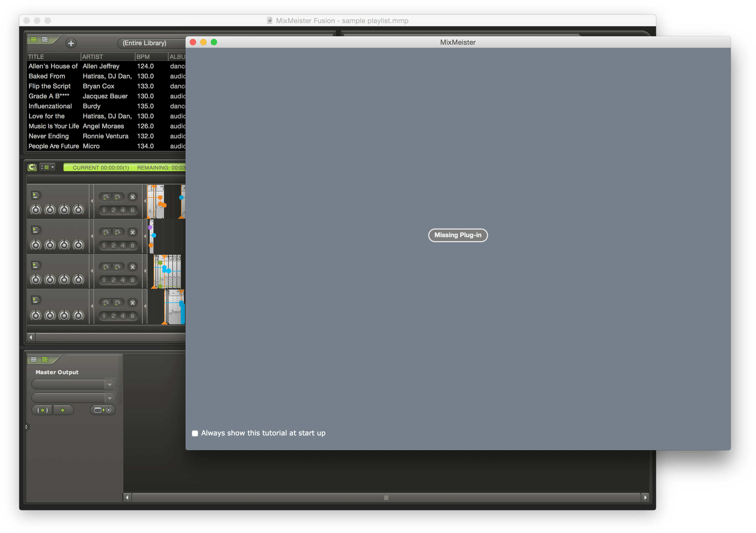Switch library panel to waveform view icon
The width and height of the screenshot is (756, 533).
pos(45,39)
